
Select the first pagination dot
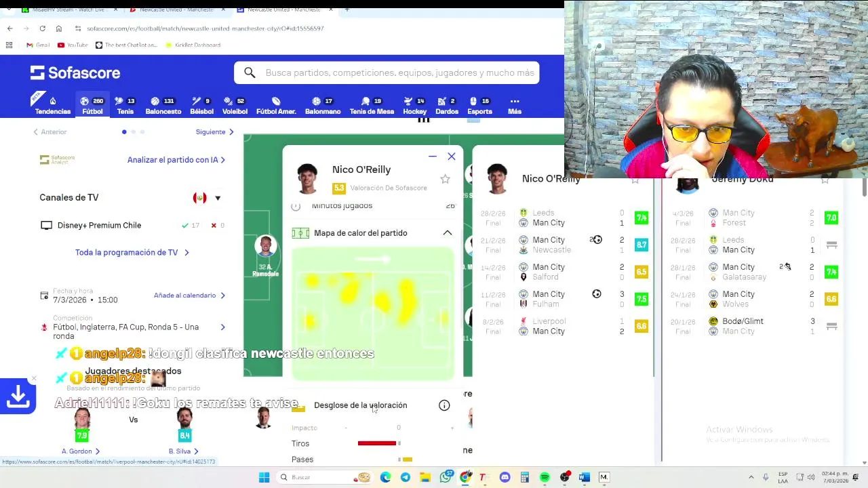coord(124,131)
